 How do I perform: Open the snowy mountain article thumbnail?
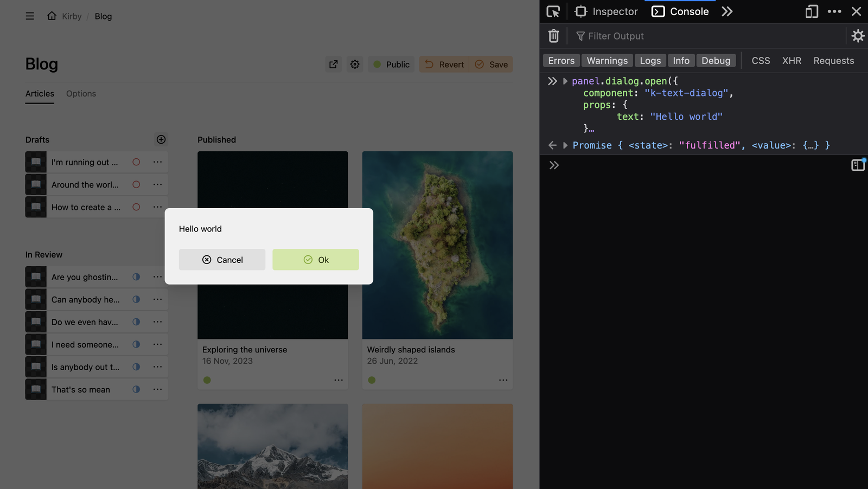[273, 446]
